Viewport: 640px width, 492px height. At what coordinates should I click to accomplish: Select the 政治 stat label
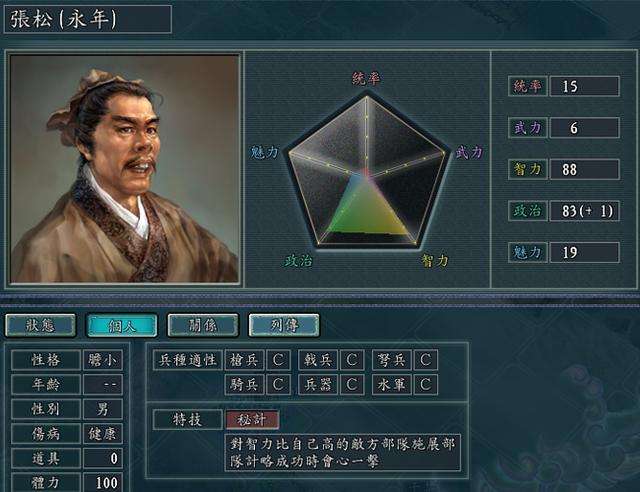click(x=527, y=211)
